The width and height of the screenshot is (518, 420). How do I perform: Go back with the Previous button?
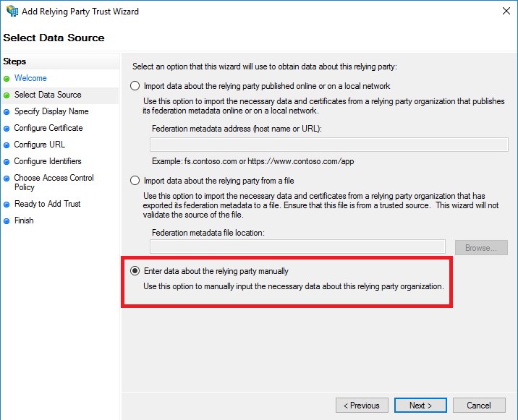click(362, 406)
